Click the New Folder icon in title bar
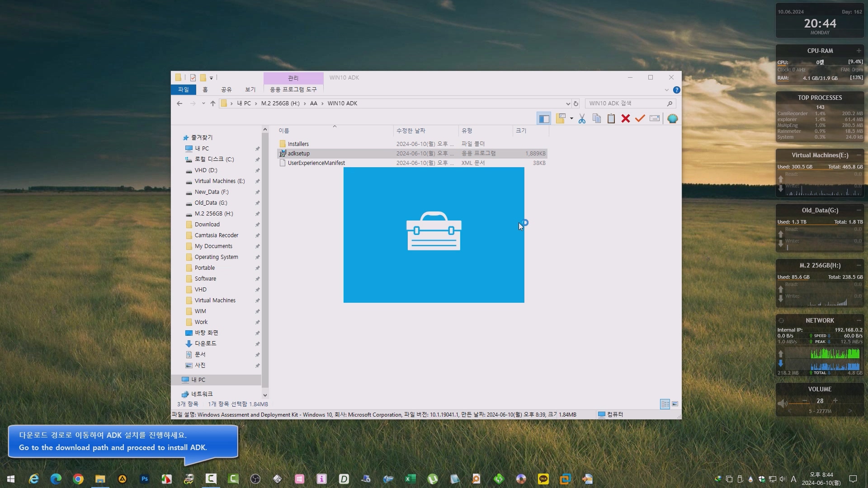 click(x=203, y=78)
